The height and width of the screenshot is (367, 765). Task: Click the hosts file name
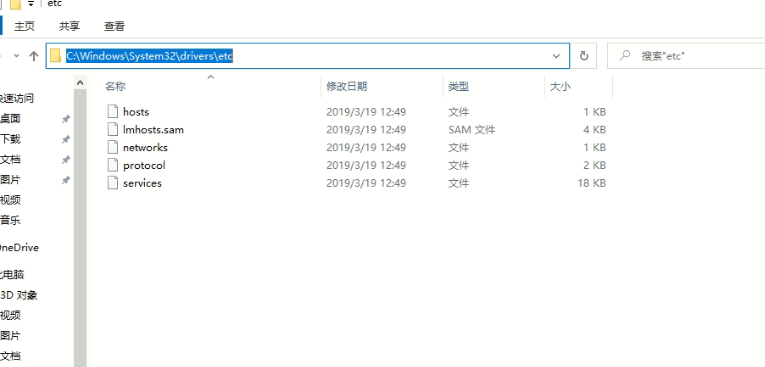coord(136,112)
